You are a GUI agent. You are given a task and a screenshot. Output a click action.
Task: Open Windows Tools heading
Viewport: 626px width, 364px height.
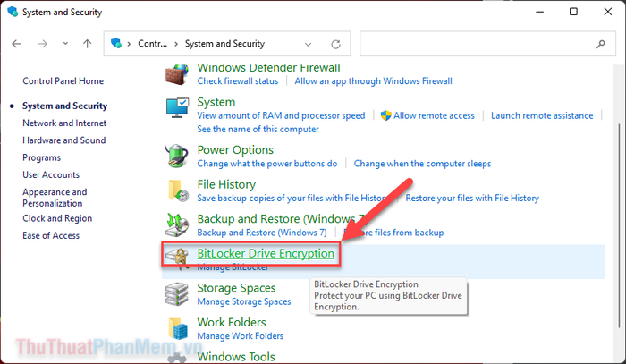coord(236,357)
